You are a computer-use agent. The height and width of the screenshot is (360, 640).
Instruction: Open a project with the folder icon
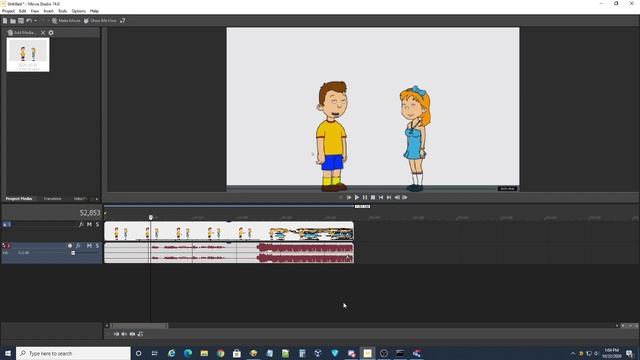(13, 20)
